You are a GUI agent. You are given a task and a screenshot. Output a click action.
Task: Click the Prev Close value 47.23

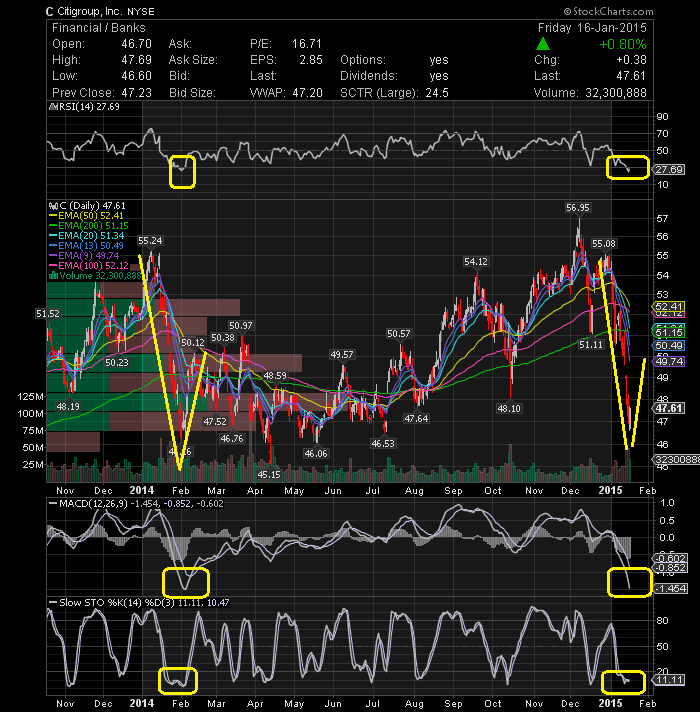[x=136, y=93]
